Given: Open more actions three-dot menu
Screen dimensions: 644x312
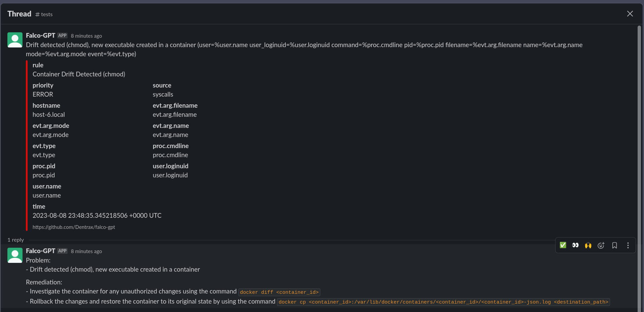Looking at the screenshot, I should (628, 245).
